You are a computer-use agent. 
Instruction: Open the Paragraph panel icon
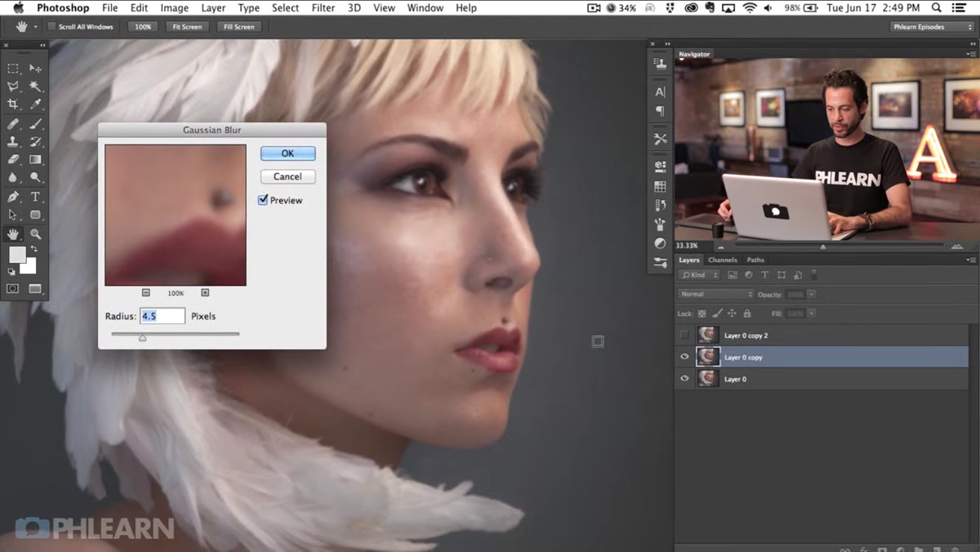point(660,111)
